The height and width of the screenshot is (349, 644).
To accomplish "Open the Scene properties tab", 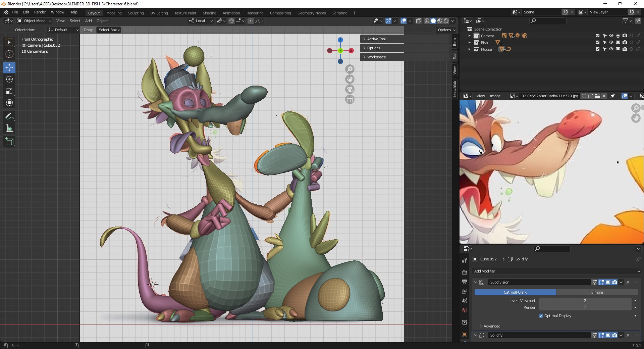I will tap(465, 300).
